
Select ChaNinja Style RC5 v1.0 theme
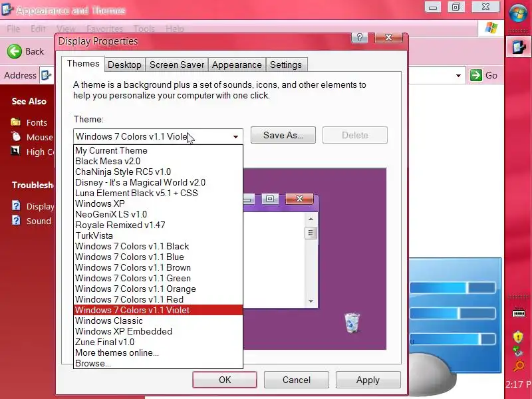[x=158, y=172]
